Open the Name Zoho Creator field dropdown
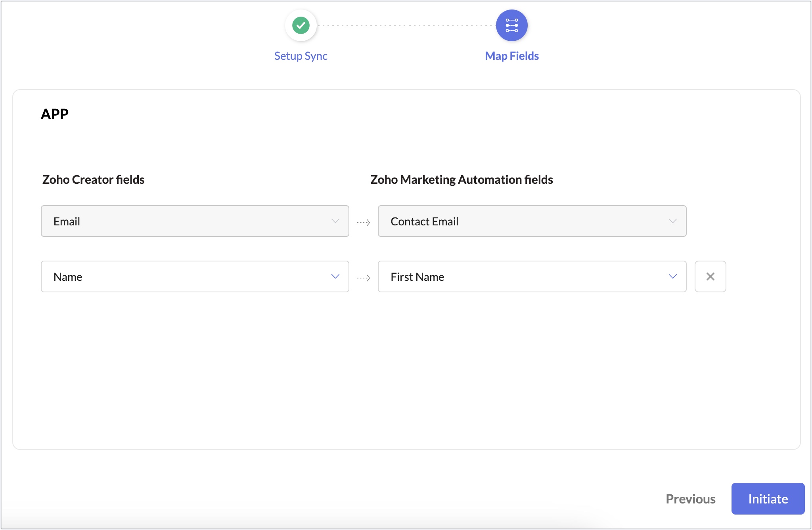Image resolution: width=812 pixels, height=530 pixels. pyautogui.click(x=195, y=276)
